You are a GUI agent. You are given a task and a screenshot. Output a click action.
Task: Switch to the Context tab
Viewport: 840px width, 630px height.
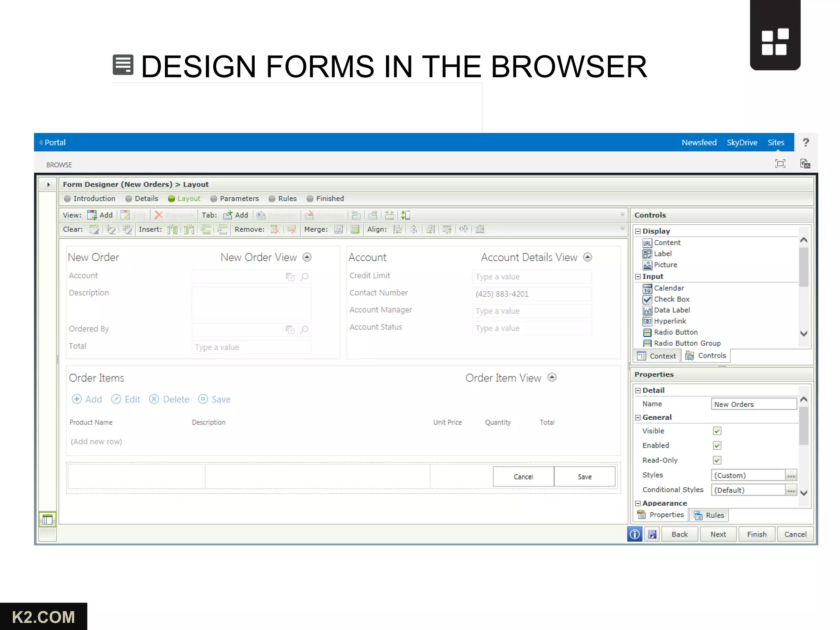657,356
